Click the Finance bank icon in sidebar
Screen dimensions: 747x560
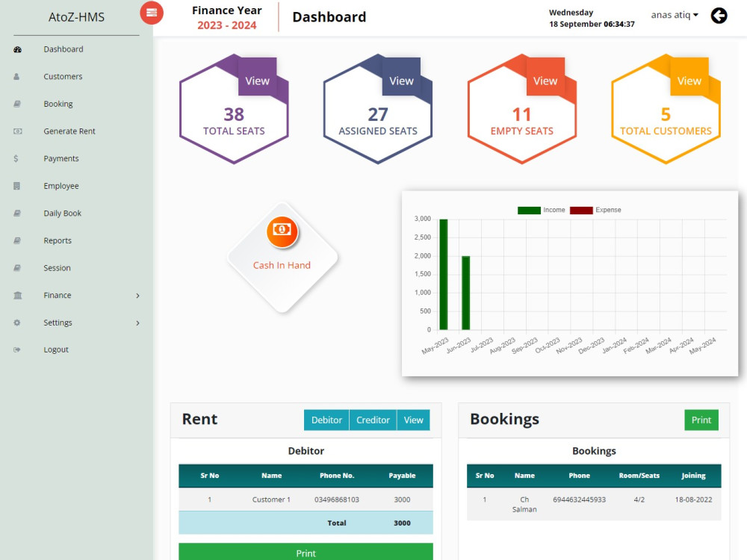(18, 295)
